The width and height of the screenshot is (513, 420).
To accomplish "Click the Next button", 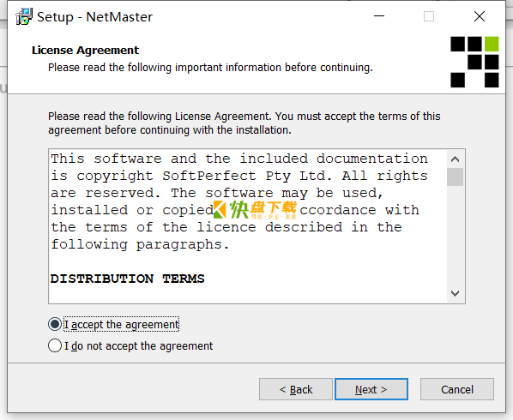I will (x=371, y=389).
